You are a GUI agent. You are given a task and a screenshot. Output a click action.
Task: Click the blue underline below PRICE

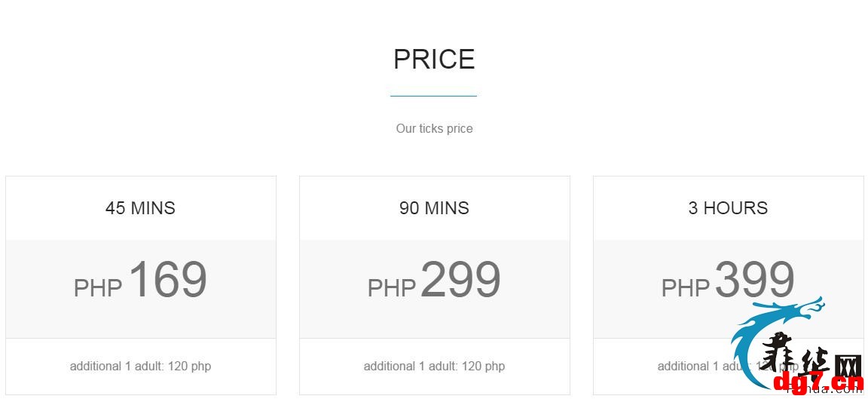[x=433, y=96]
